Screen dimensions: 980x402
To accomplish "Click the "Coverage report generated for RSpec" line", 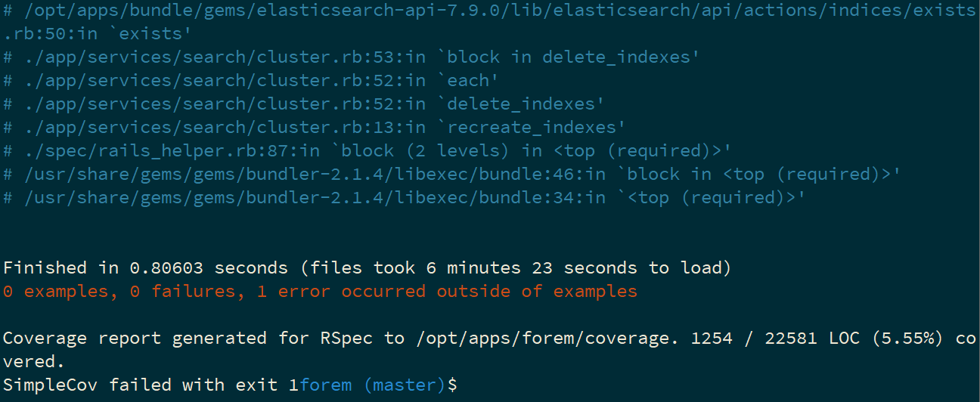I will [x=489, y=339].
